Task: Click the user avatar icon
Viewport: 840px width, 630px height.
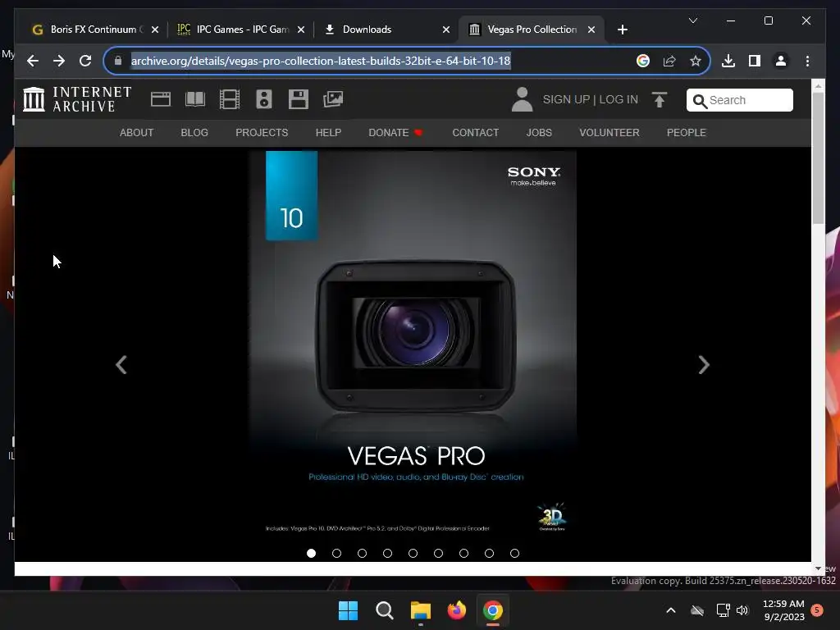Action: coord(522,99)
